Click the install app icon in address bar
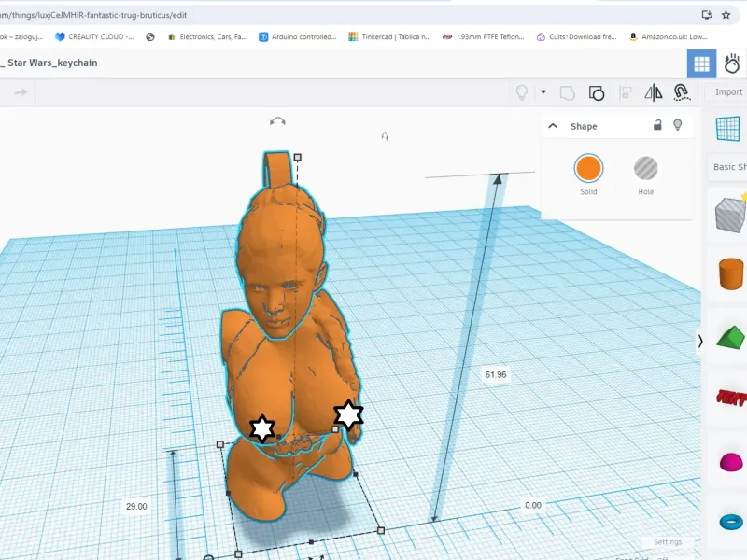 pos(707,15)
